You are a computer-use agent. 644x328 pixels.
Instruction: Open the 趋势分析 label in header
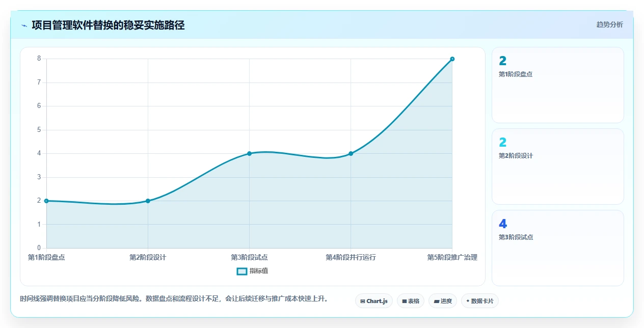[609, 24]
